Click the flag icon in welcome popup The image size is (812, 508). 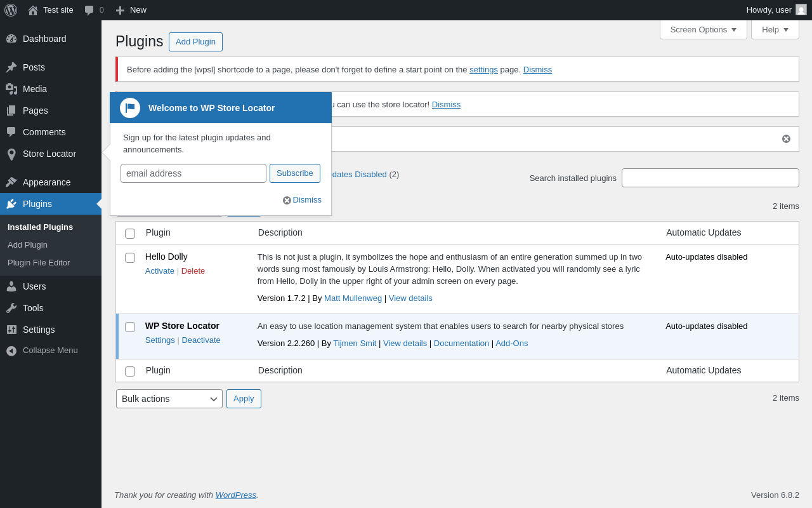130,108
